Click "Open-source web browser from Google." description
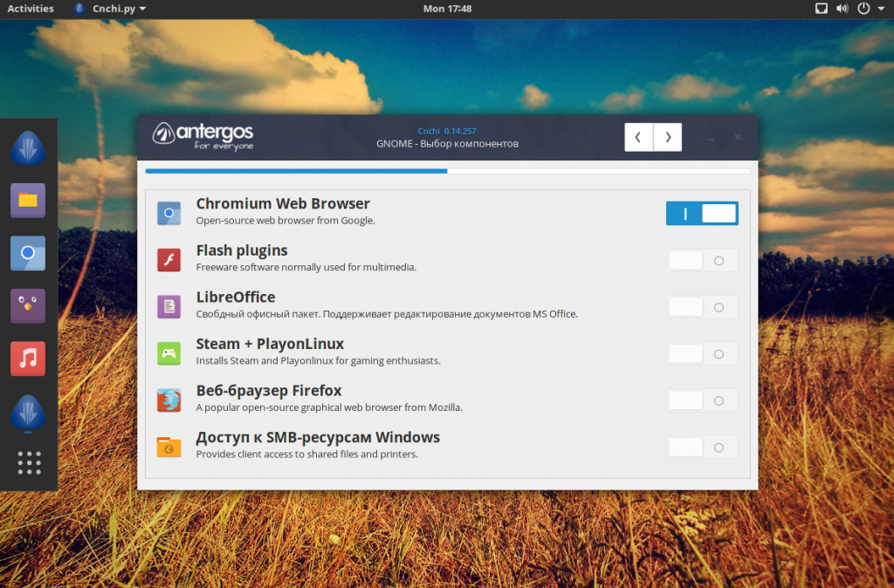This screenshot has height=588, width=894. pyautogui.click(x=285, y=221)
